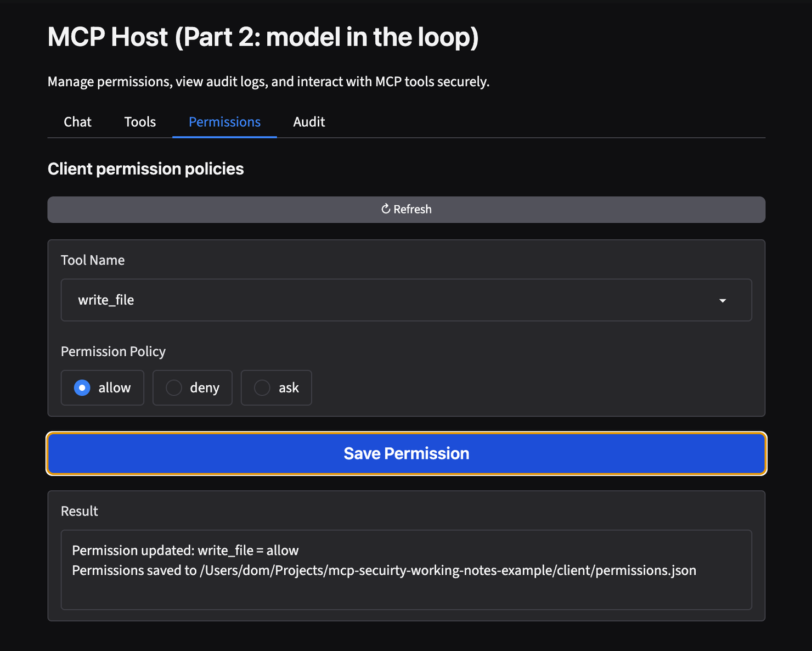
Task: Click the Tool Name label
Action: click(x=93, y=260)
